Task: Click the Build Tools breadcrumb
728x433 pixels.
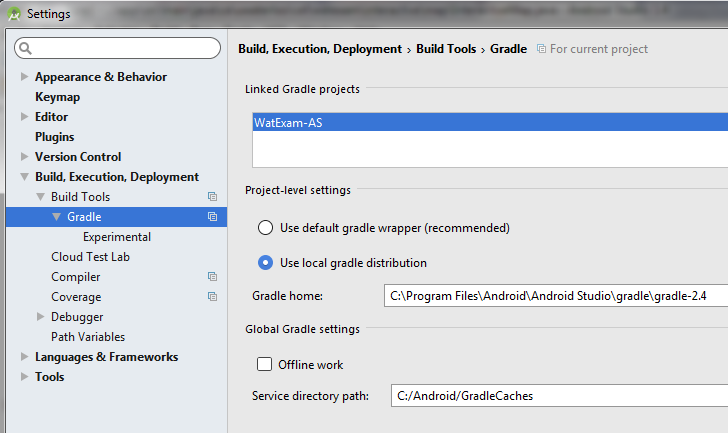Action: pyautogui.click(x=447, y=49)
